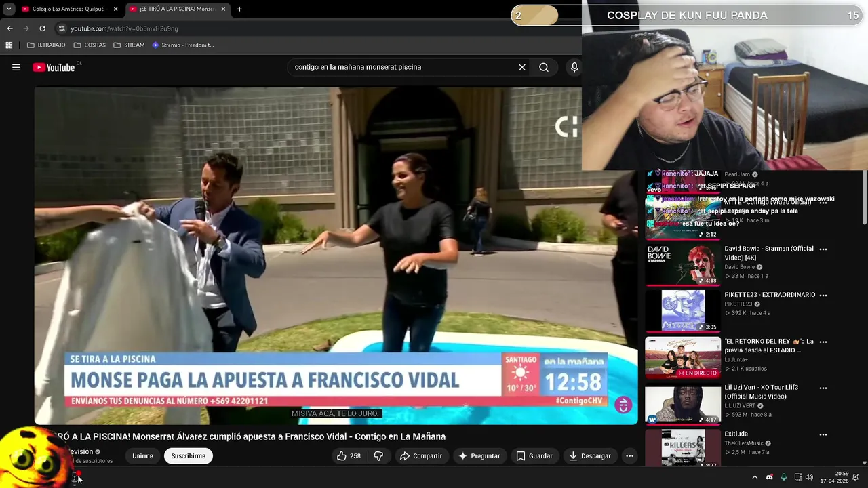Open the Chrome apps grid shortcut
Screen dimensions: 868x488
point(9,45)
